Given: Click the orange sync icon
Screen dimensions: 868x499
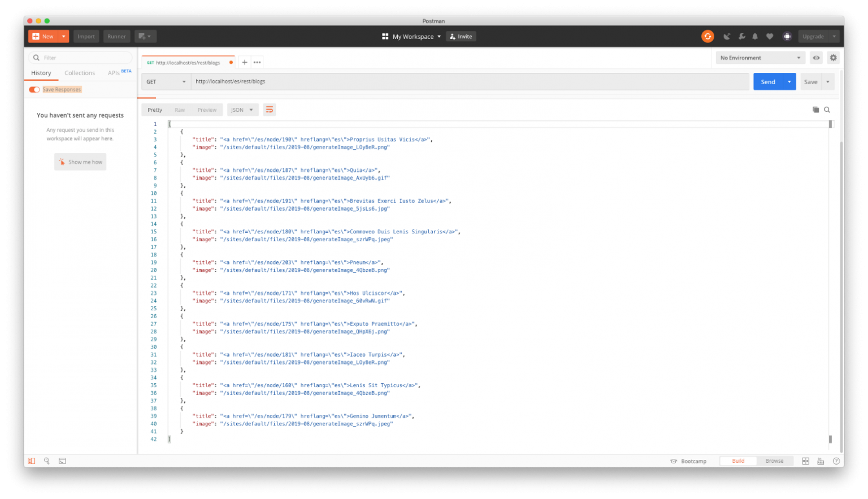Looking at the screenshot, I should coord(708,37).
